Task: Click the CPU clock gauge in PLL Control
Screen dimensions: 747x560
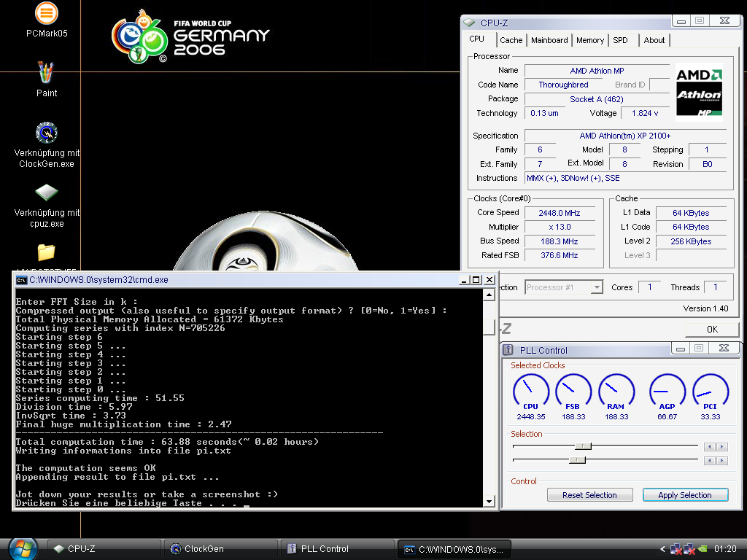Action: (x=531, y=392)
